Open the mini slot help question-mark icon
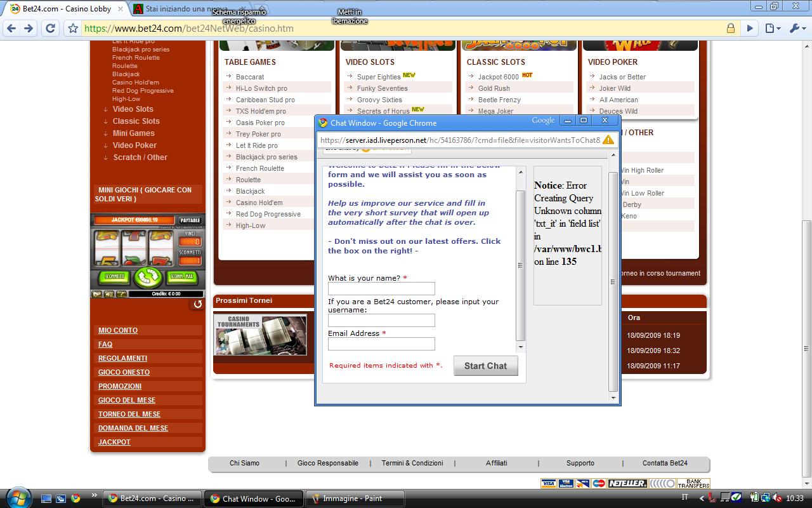The height and width of the screenshot is (508, 812). pyautogui.click(x=121, y=294)
